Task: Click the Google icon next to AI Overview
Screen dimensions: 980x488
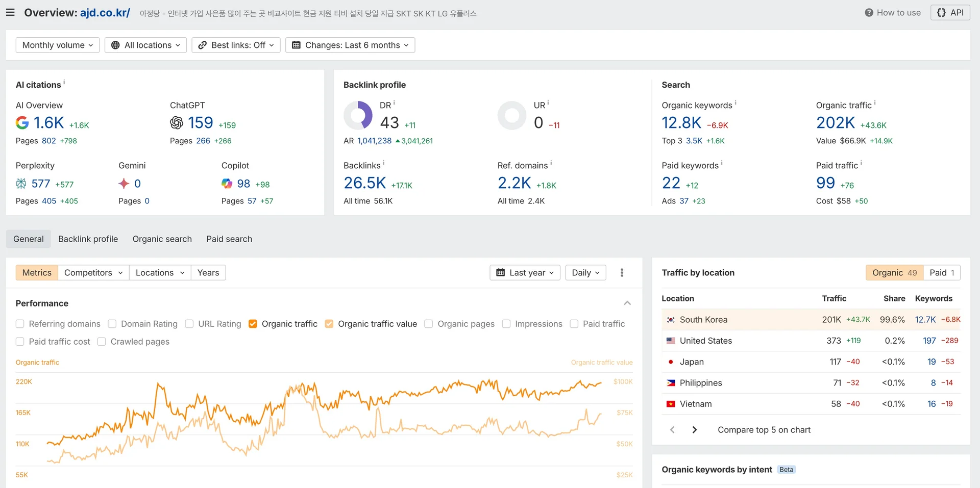Action: [x=22, y=123]
